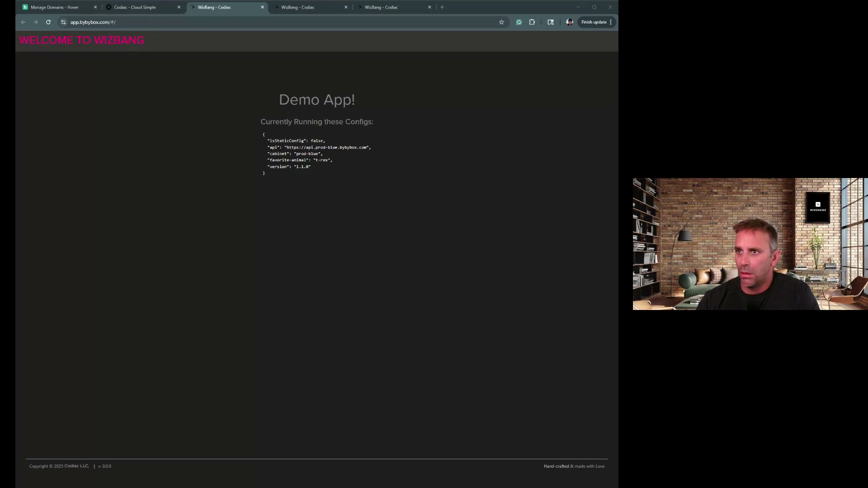Open the browser profile avatar
Image resolution: width=868 pixels, height=488 pixels.
569,22
